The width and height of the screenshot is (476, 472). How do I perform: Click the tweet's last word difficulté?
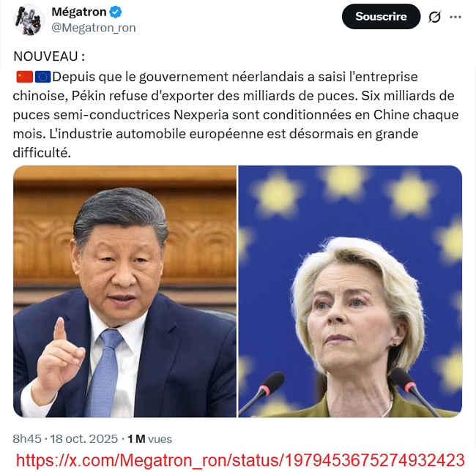tap(42, 153)
